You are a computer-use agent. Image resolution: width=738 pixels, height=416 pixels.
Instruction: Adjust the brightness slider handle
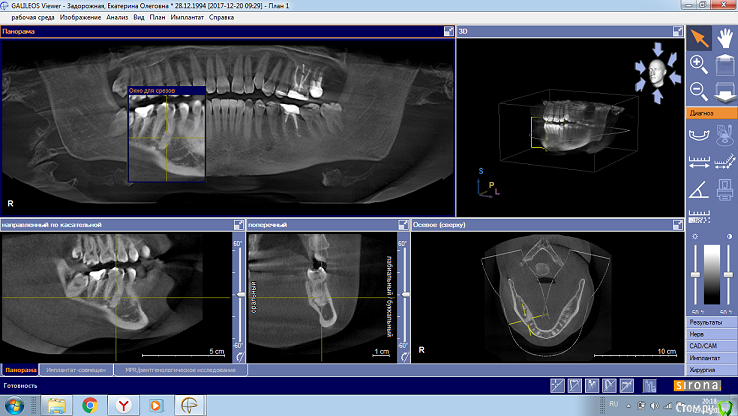tap(696, 272)
